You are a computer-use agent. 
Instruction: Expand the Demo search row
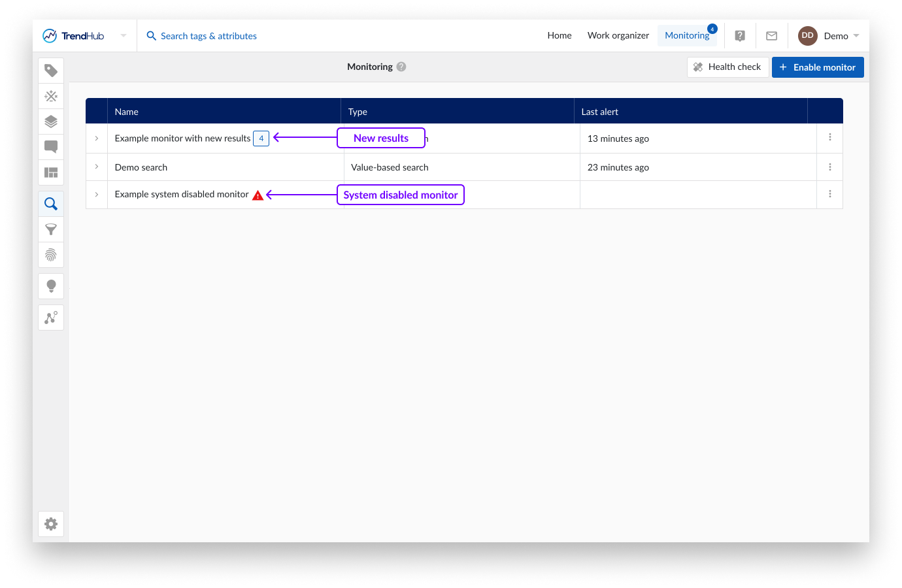(97, 167)
